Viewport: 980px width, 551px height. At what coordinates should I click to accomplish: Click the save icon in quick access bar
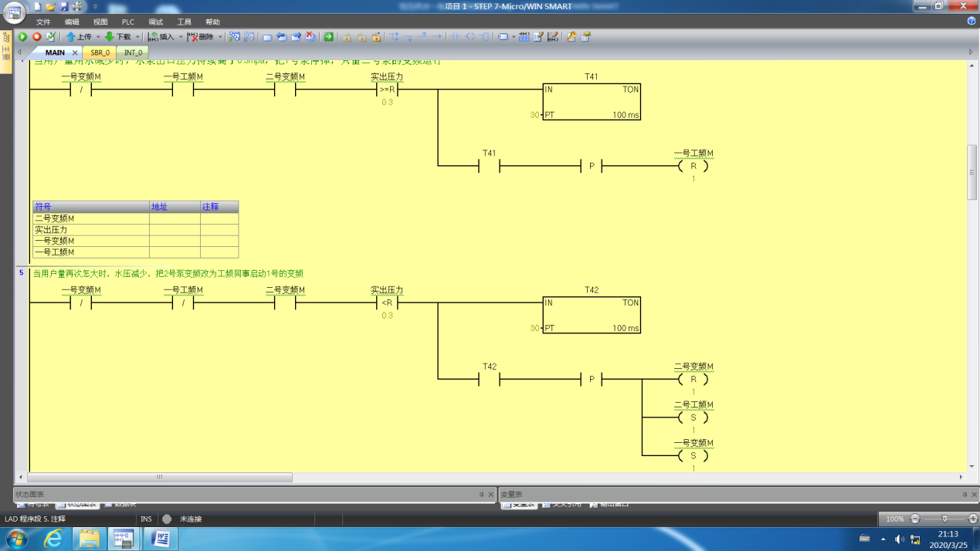click(64, 7)
